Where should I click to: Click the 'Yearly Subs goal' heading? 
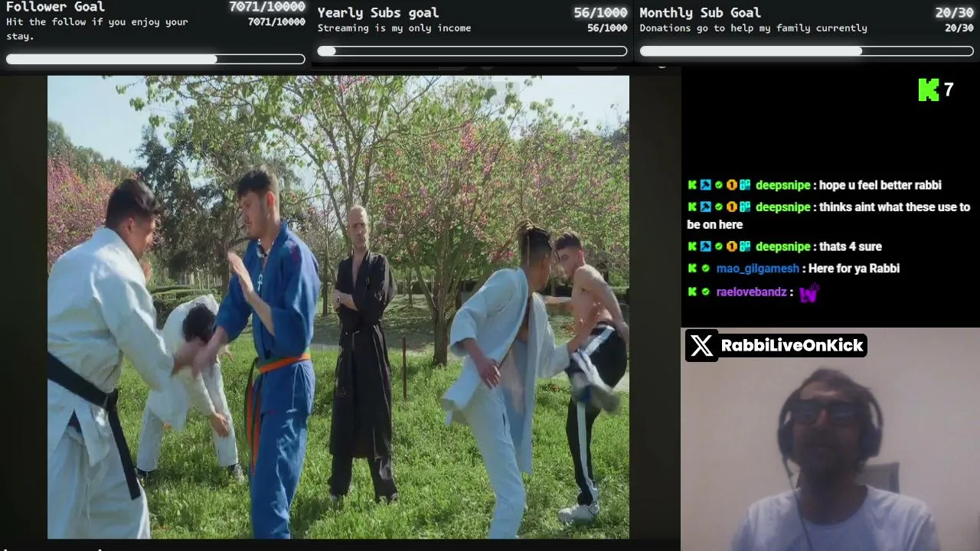[x=378, y=12]
